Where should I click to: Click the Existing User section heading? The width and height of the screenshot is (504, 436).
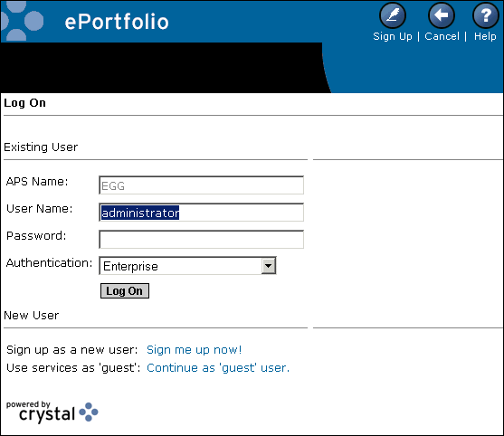(41, 147)
